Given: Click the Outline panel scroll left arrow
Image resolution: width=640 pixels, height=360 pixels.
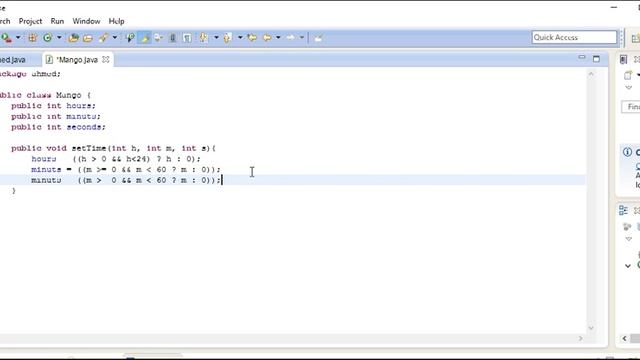Looking at the screenshot, I should 624,338.
